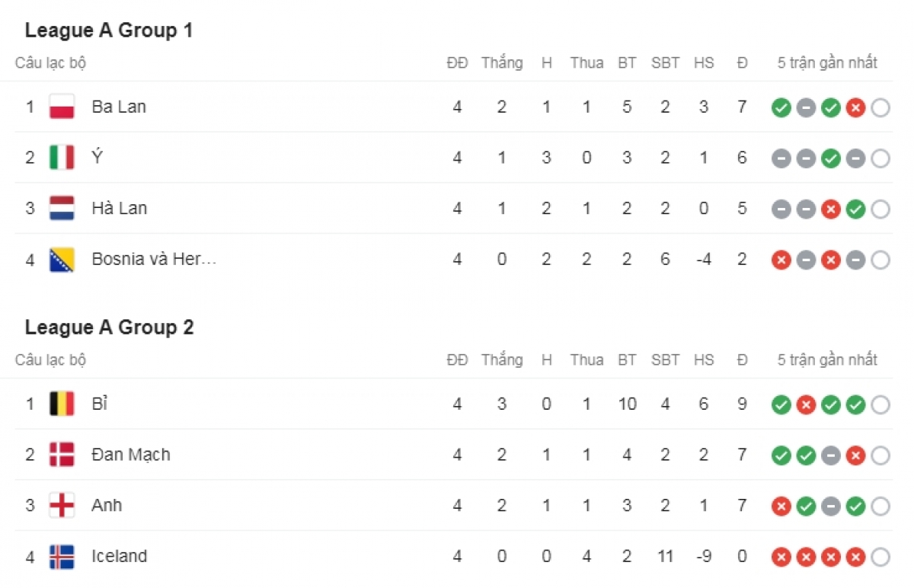
Task: Click Iceland's empty upcoming match circle
Action: 880,558
